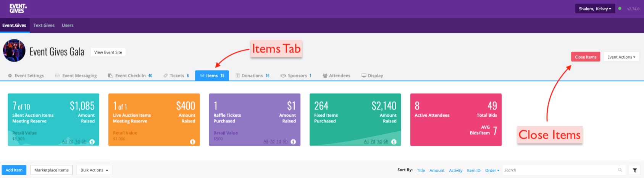Select '6h' range on Raffle Tickets card
This screenshot has width=644, height=178.
[285, 141]
